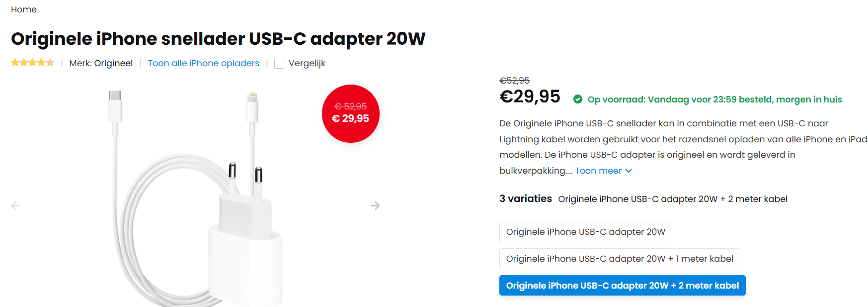The width and height of the screenshot is (868, 307).
Task: Expand description with Toon meer
Action: pos(603,171)
